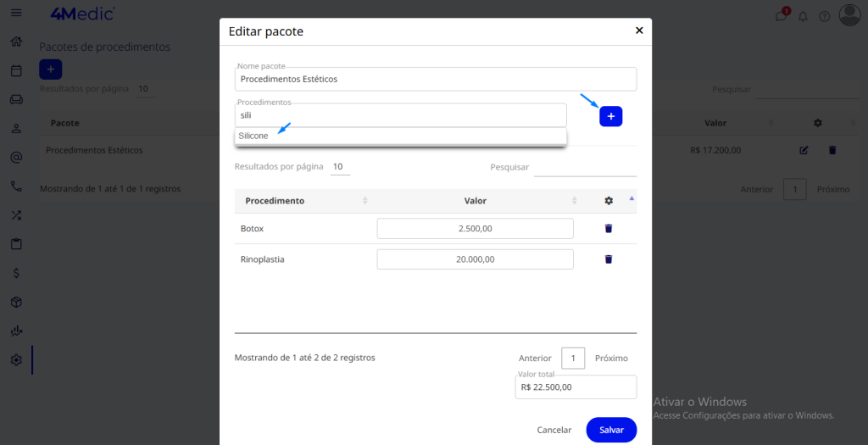The width and height of the screenshot is (868, 445).
Task: Add procedure with blue plus button
Action: 610,116
